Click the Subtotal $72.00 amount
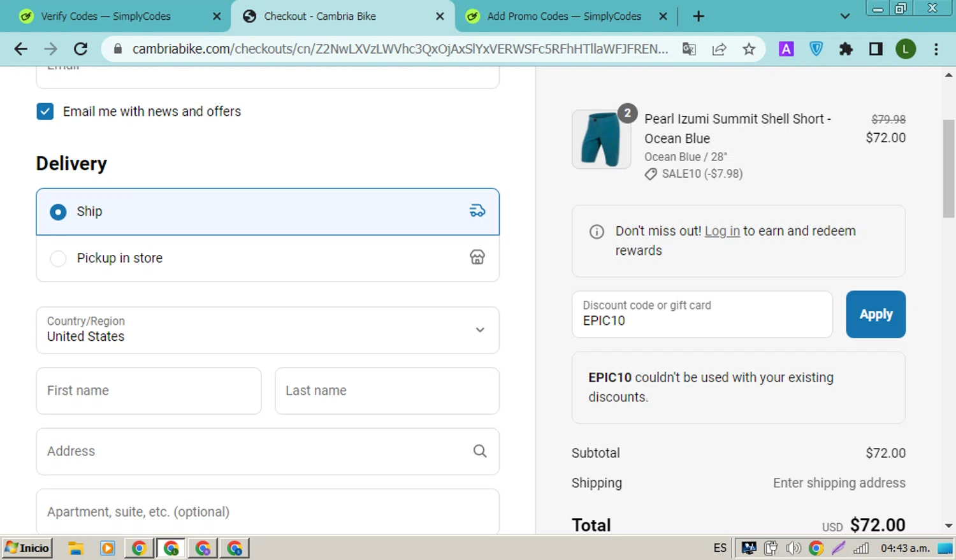The image size is (956, 560). (885, 453)
